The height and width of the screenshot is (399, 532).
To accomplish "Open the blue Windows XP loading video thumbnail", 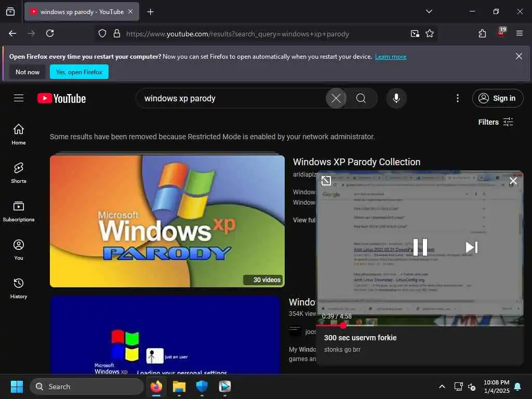I will (166, 335).
